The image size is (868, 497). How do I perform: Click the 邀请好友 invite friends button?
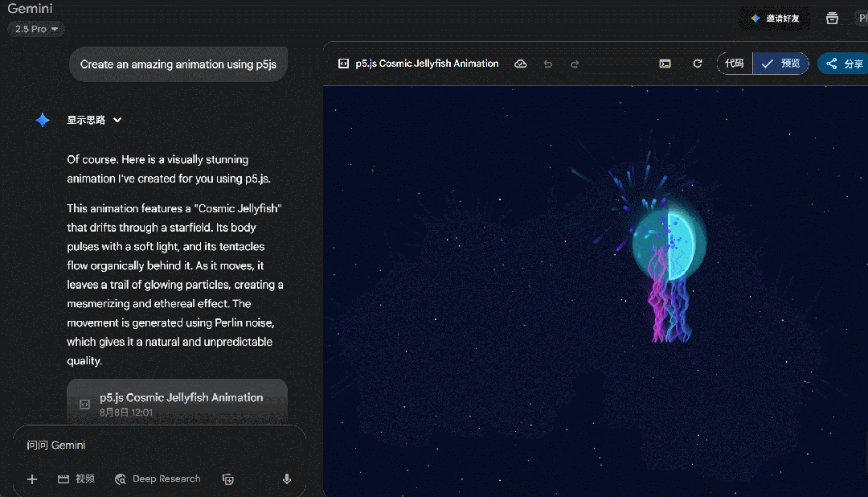click(775, 18)
